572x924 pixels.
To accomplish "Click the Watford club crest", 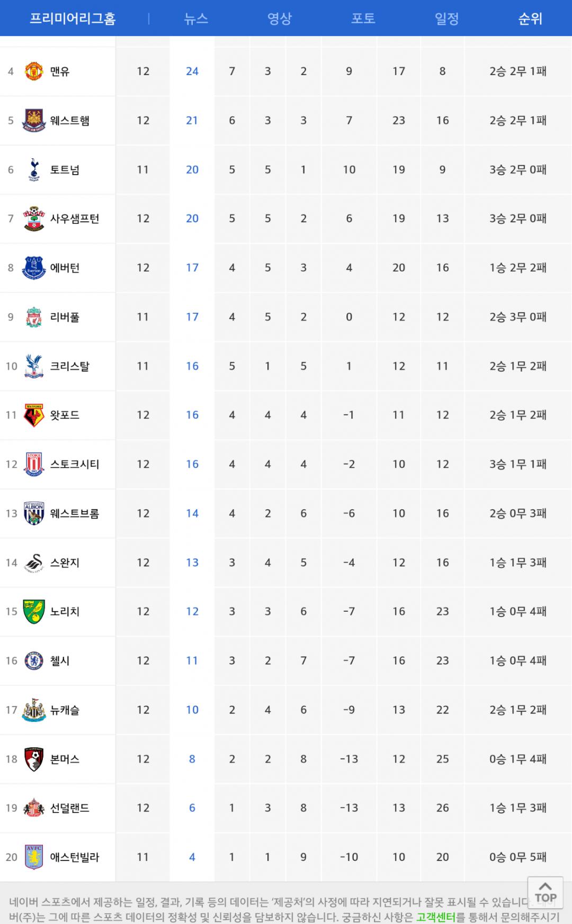I will click(x=34, y=415).
